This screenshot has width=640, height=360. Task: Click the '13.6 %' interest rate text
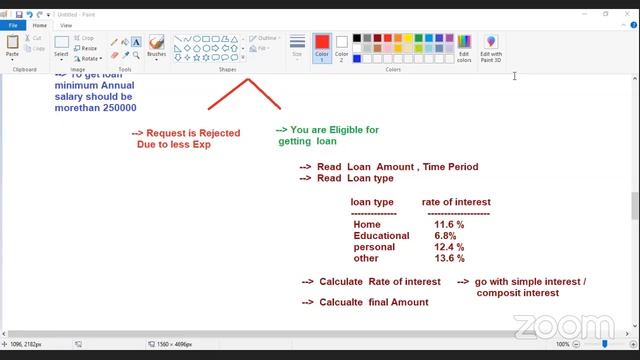click(x=449, y=258)
